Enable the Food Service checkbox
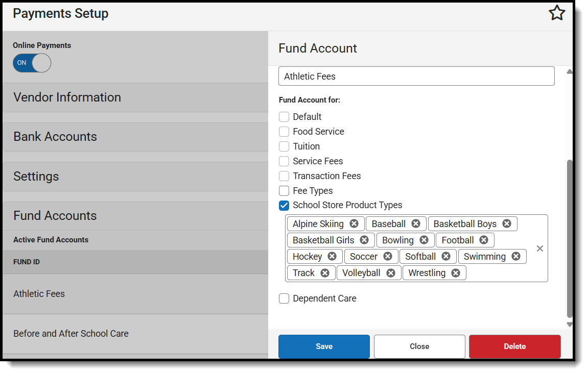 [284, 131]
